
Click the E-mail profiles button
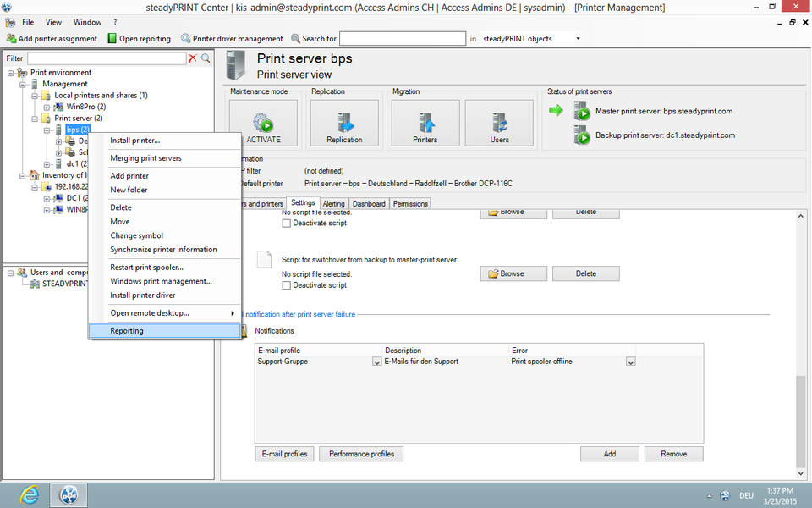point(284,454)
